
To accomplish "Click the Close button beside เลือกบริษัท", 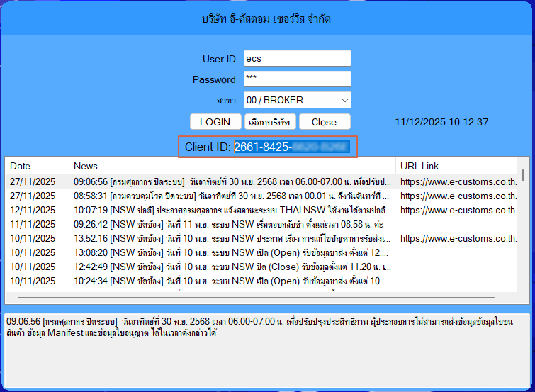I will click(324, 122).
